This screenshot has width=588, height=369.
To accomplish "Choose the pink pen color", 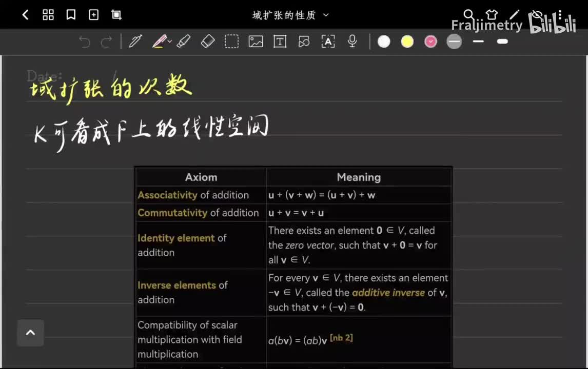I will (430, 42).
